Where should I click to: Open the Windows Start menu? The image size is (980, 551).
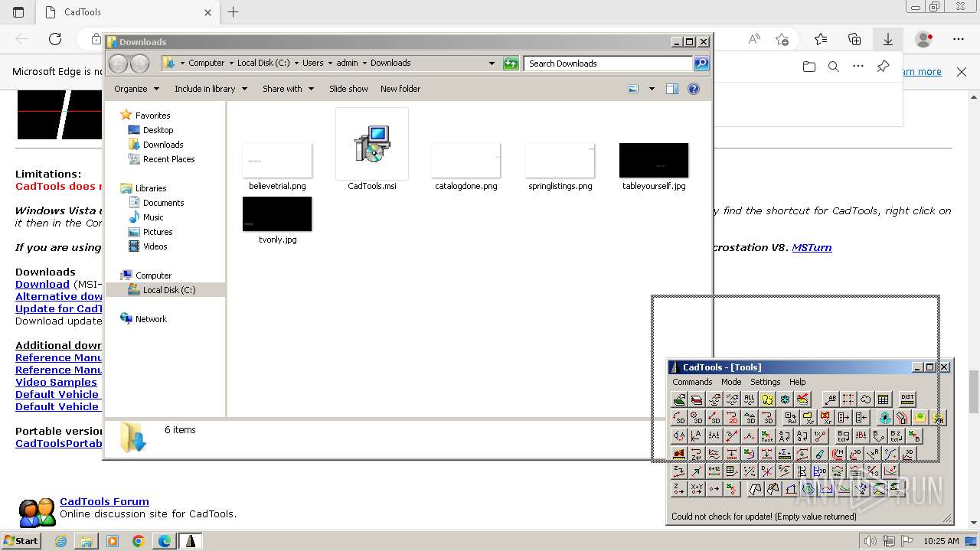coord(21,541)
